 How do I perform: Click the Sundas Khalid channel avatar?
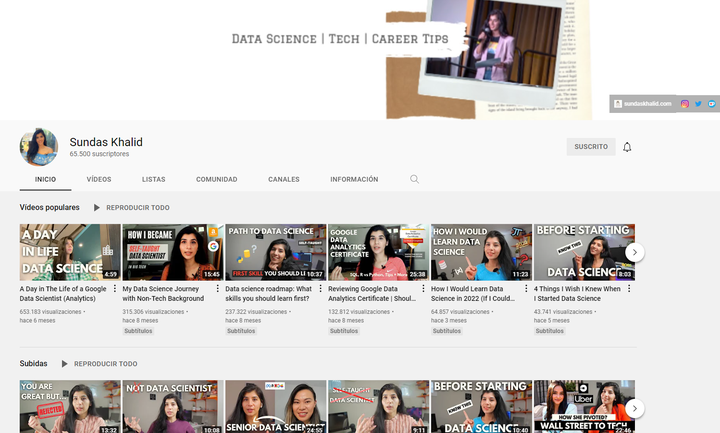(39, 147)
